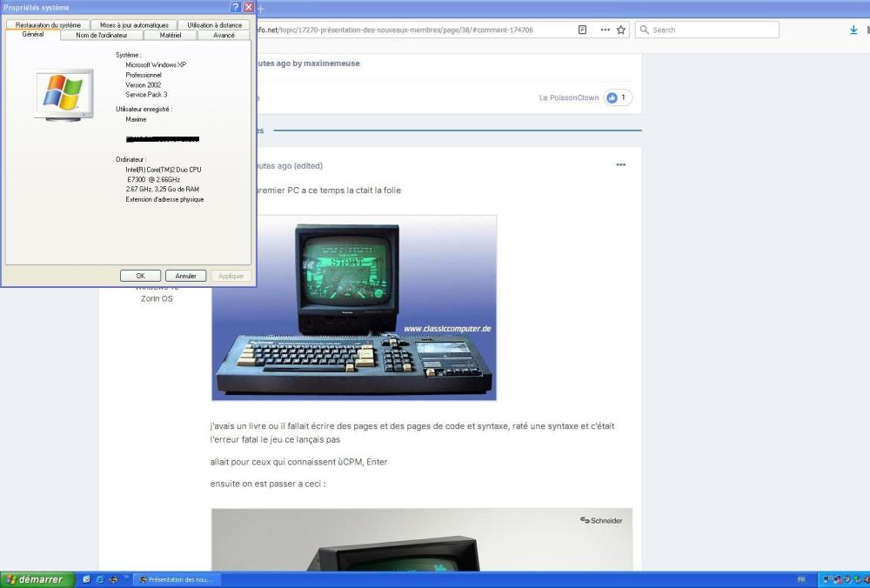Open the Schneider computer image
Viewport: 870px width, 588px height.
point(422,540)
